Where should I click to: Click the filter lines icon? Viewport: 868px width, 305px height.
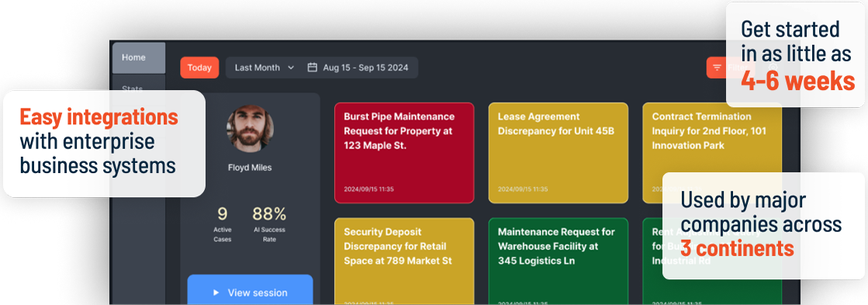[717, 68]
